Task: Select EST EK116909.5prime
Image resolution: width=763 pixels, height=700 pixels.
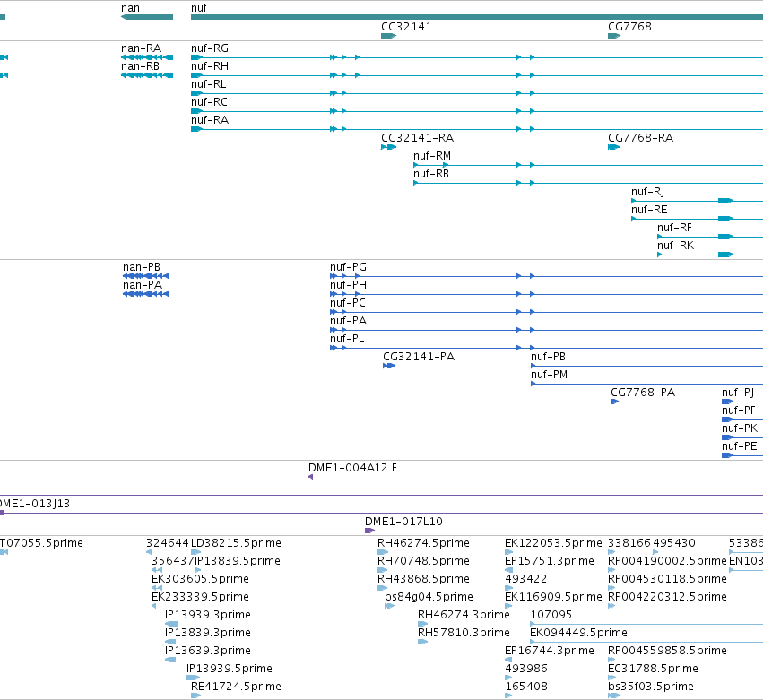Action: (553, 597)
